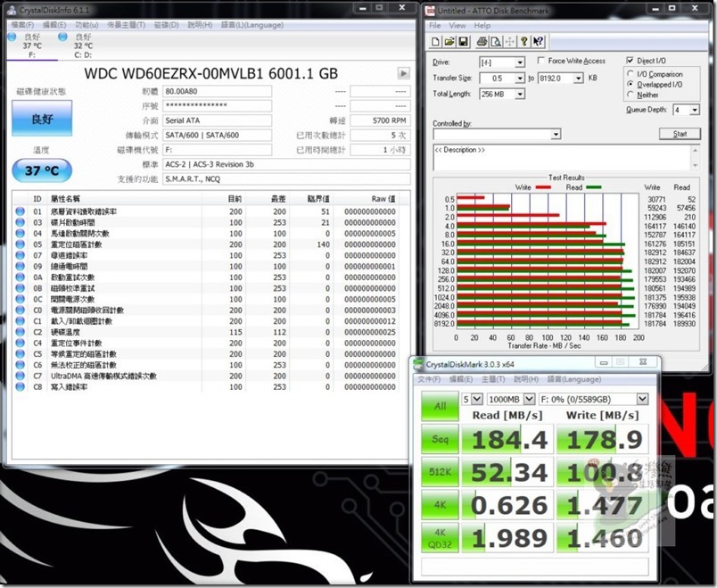Open Drive dropdown in ATTO
The height and width of the screenshot is (588, 717).
(x=520, y=62)
